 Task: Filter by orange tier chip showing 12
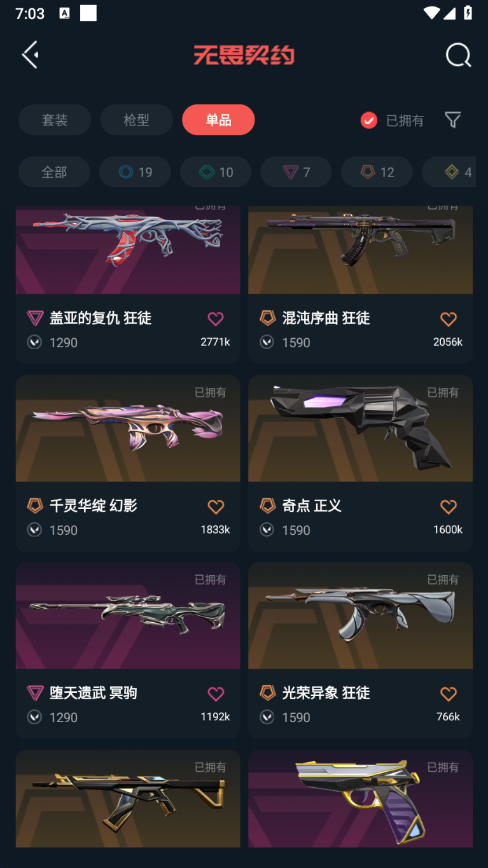(377, 172)
